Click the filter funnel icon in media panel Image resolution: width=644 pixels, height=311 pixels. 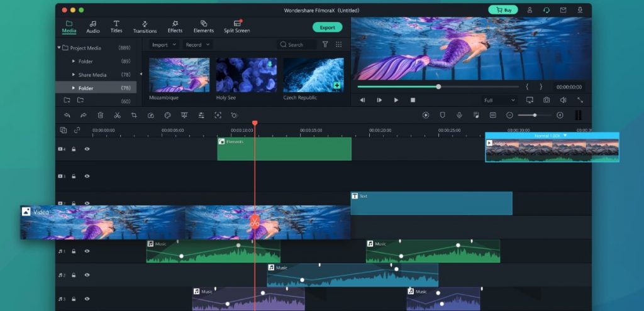325,45
